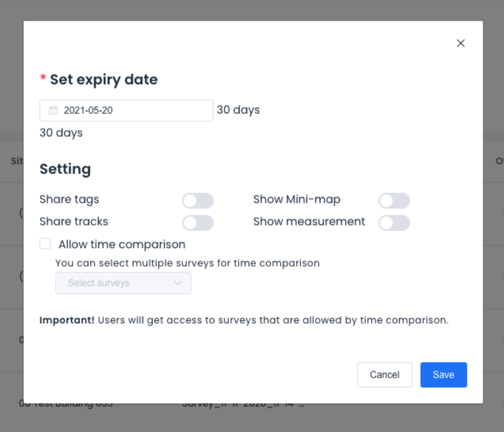Image resolution: width=504 pixels, height=432 pixels.
Task: Click the Allow time comparison label
Action: 122,244
